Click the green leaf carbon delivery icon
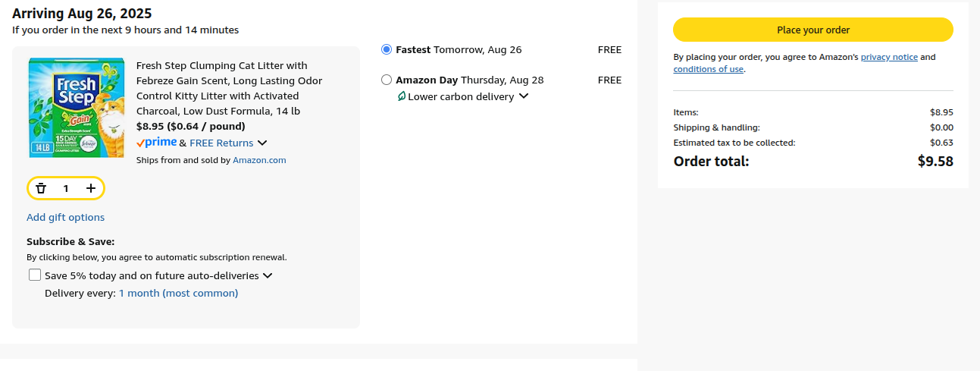The width and height of the screenshot is (980, 371). click(x=402, y=96)
